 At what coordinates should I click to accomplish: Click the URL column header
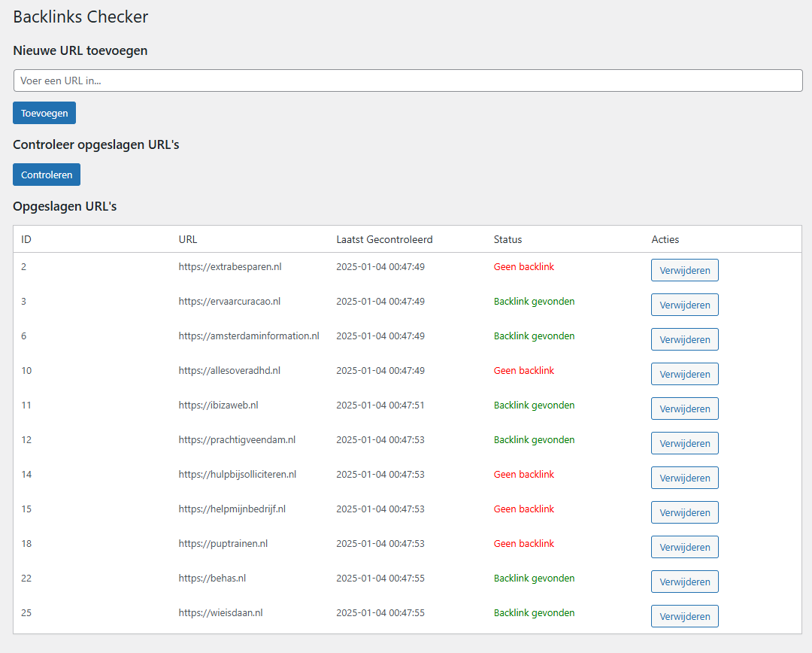click(187, 239)
